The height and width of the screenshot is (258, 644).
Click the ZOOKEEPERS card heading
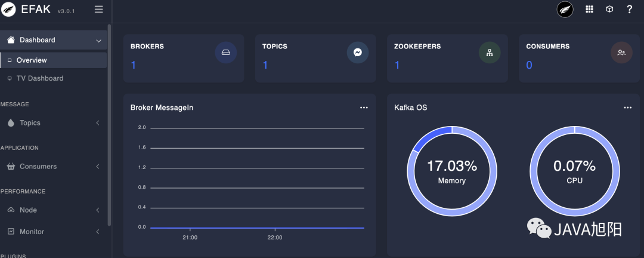point(417,47)
